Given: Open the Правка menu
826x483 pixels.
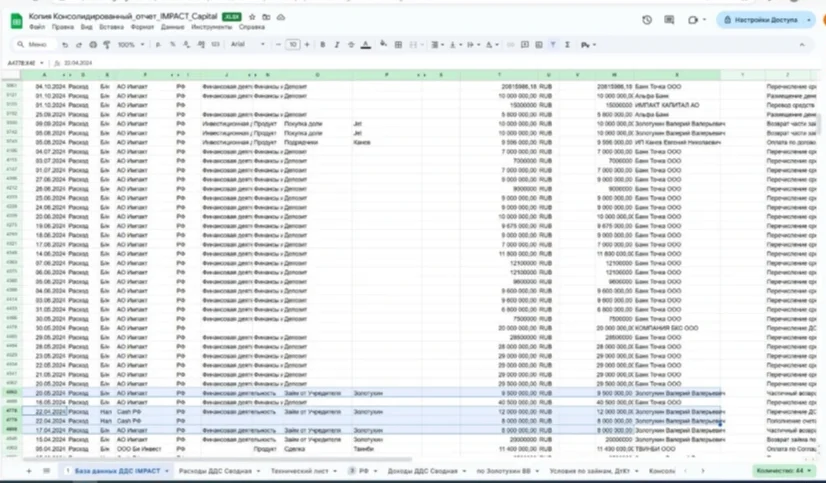Looking at the screenshot, I should pos(63,27).
